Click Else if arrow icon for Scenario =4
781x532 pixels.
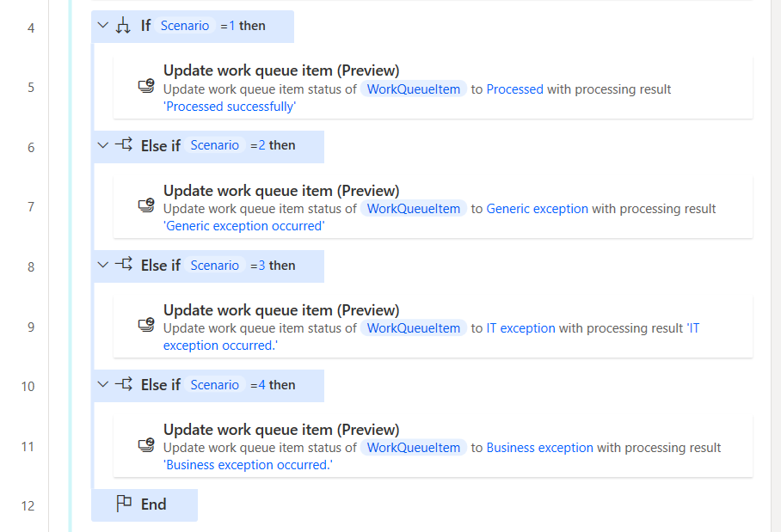tap(124, 384)
